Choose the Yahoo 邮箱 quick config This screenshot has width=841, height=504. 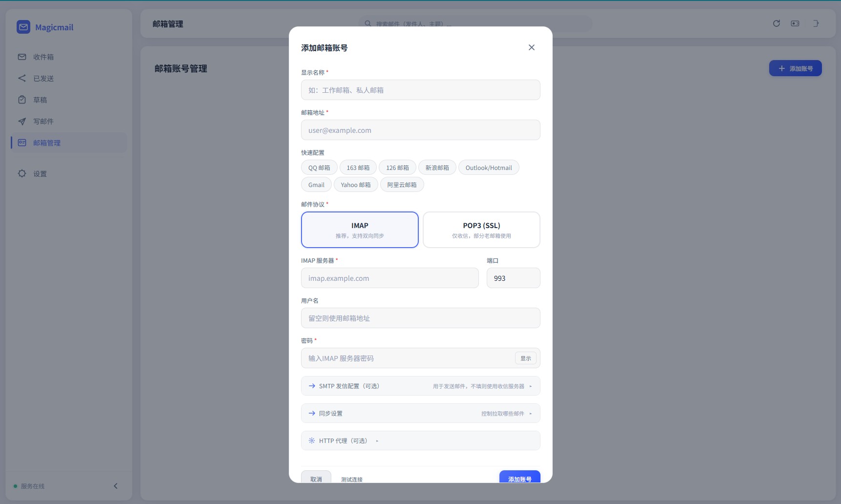pos(356,185)
